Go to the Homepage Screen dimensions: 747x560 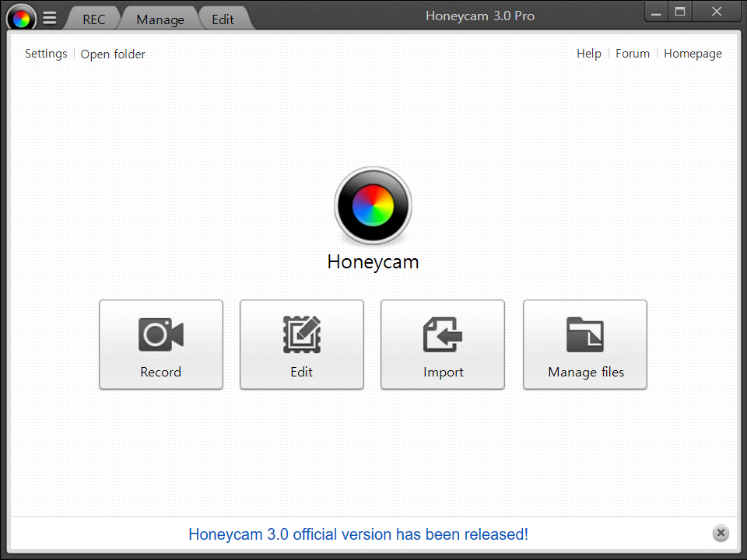pyautogui.click(x=693, y=54)
